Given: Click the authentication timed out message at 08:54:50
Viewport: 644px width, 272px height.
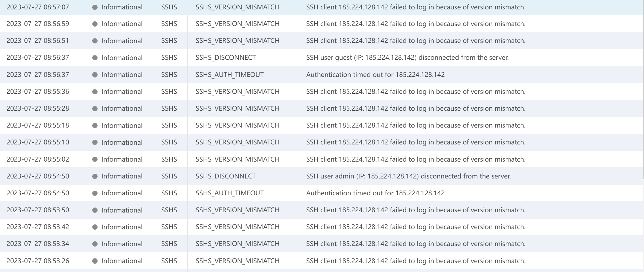Looking at the screenshot, I should tap(375, 193).
